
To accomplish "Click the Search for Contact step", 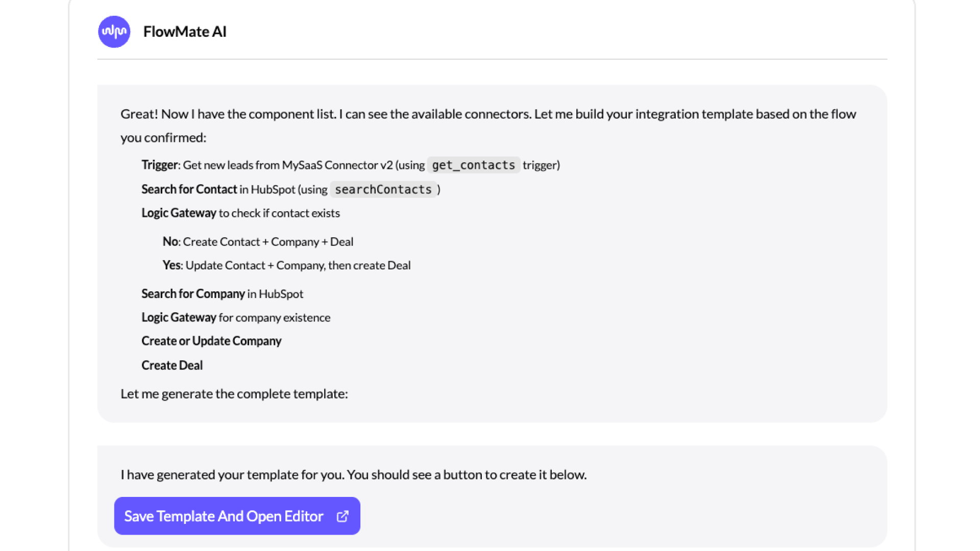I will [x=189, y=190].
